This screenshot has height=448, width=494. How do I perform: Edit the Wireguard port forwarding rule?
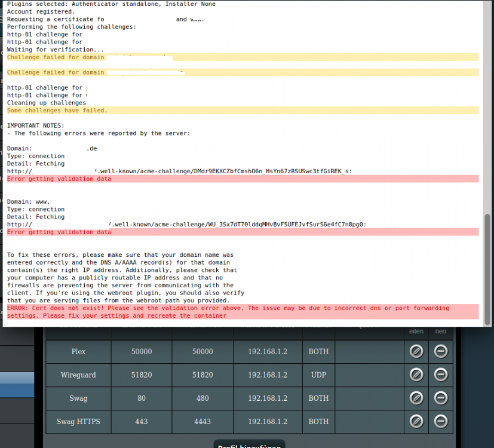[x=416, y=375]
